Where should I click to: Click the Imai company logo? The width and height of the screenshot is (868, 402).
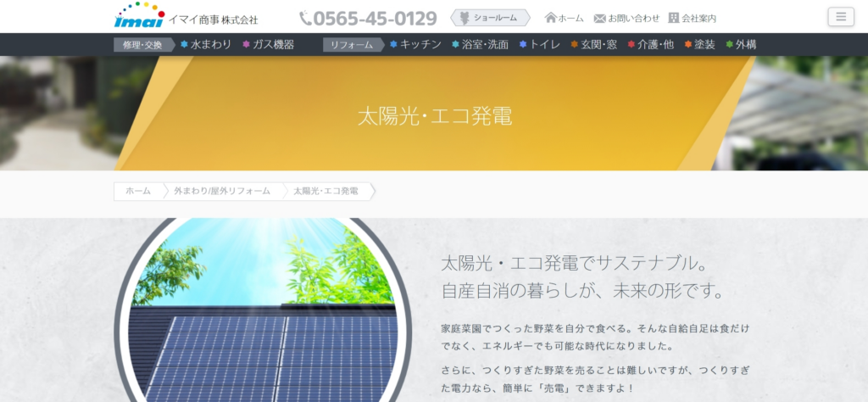140,15
